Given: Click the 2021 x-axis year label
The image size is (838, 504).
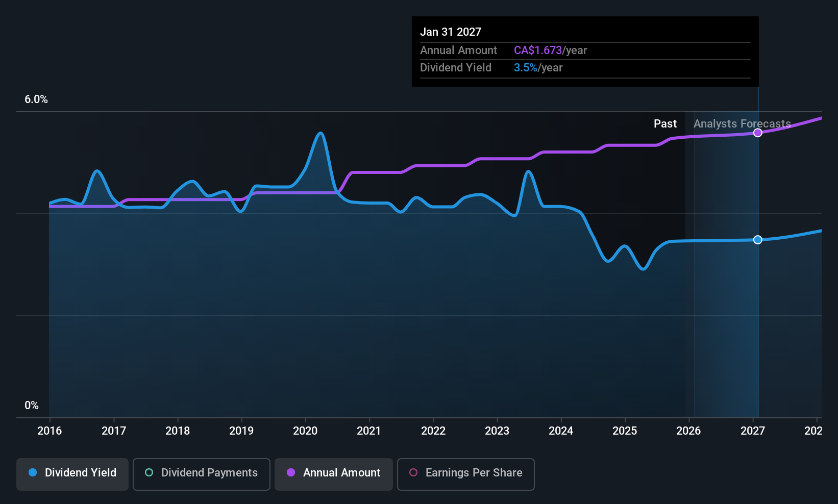Looking at the screenshot, I should [x=369, y=431].
